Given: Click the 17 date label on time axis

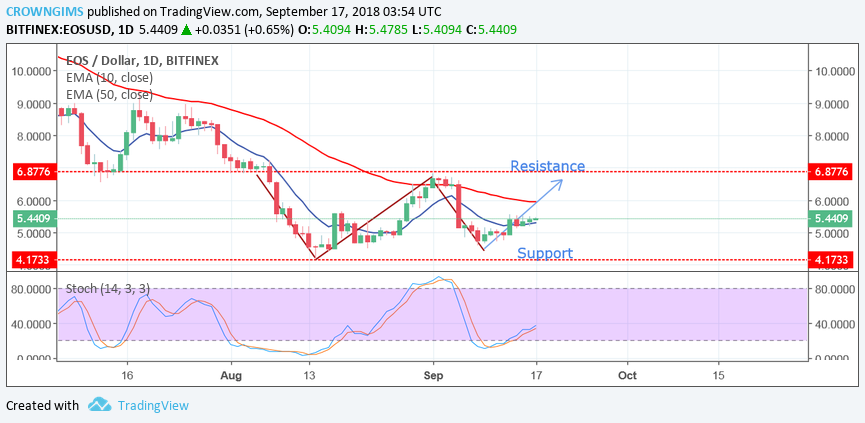Looking at the screenshot, I should point(536,376).
